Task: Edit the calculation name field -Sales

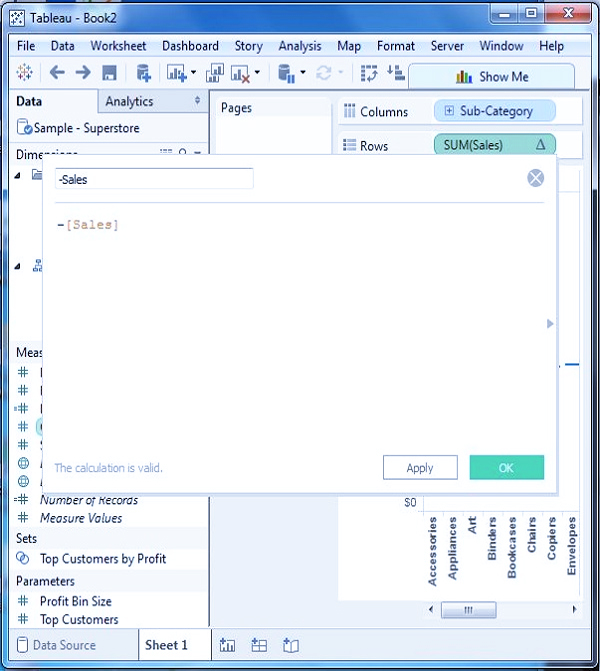Action: 154,179
